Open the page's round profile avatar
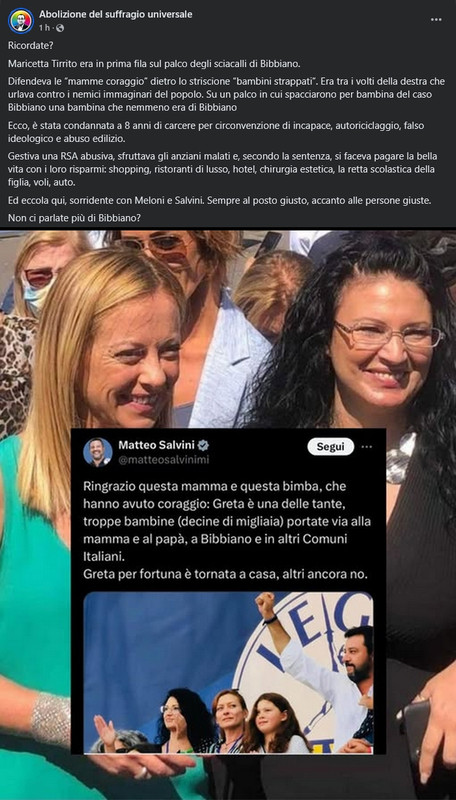Screen dimensions: 456x800 tap(21, 21)
